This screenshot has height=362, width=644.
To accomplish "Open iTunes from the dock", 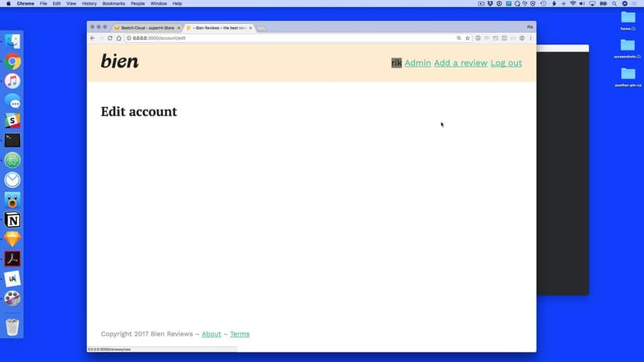I will point(12,81).
